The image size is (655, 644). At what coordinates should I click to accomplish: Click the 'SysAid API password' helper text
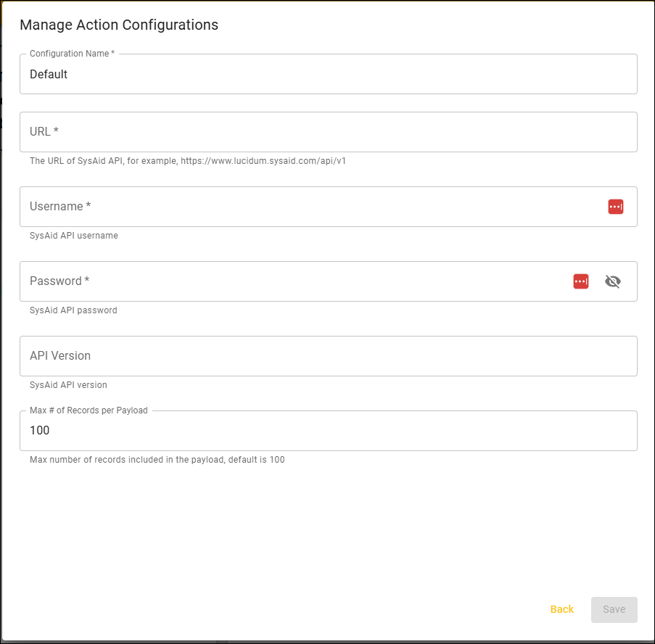click(73, 310)
